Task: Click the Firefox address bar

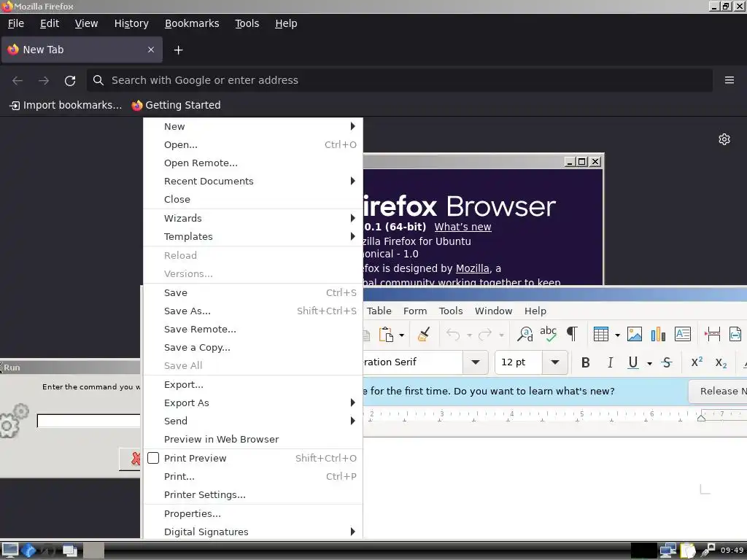Action: click(400, 80)
